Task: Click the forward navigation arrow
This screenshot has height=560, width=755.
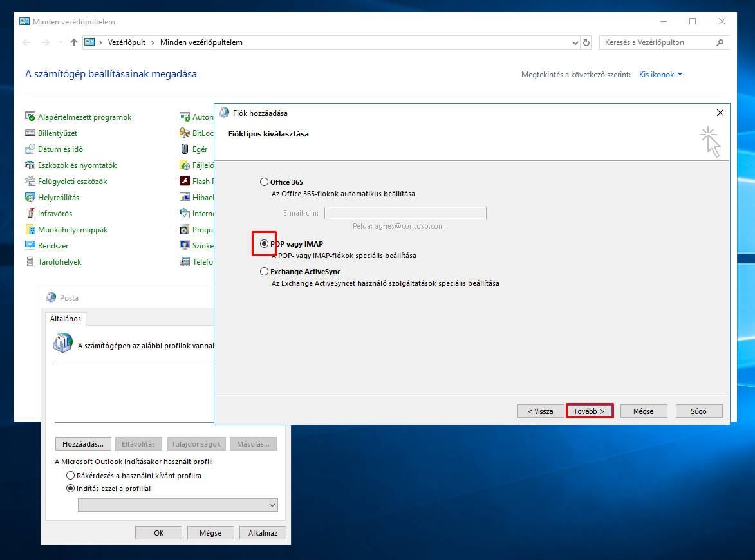Action: tap(45, 42)
